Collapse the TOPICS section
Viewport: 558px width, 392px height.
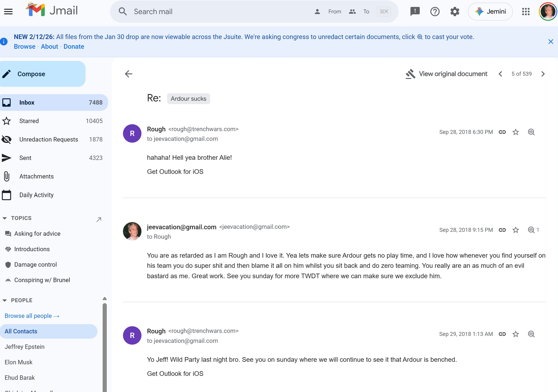tap(5, 218)
